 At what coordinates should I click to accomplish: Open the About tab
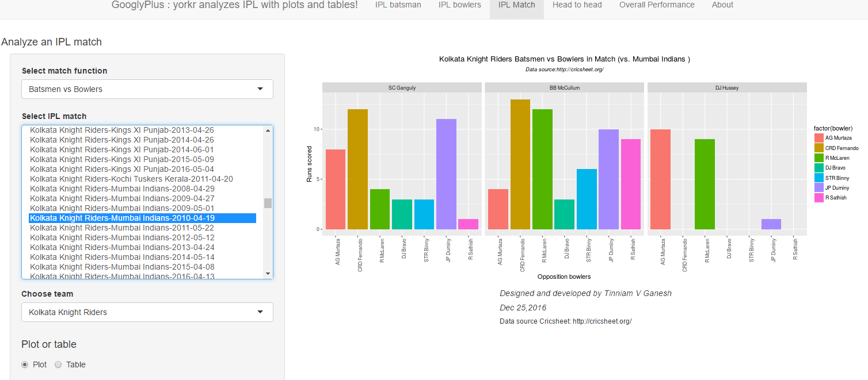(x=722, y=5)
